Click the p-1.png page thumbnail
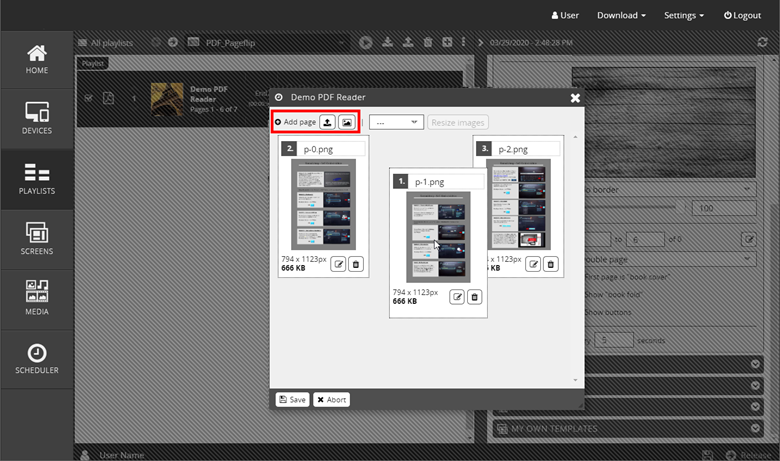The height and width of the screenshot is (461, 780). click(x=437, y=236)
